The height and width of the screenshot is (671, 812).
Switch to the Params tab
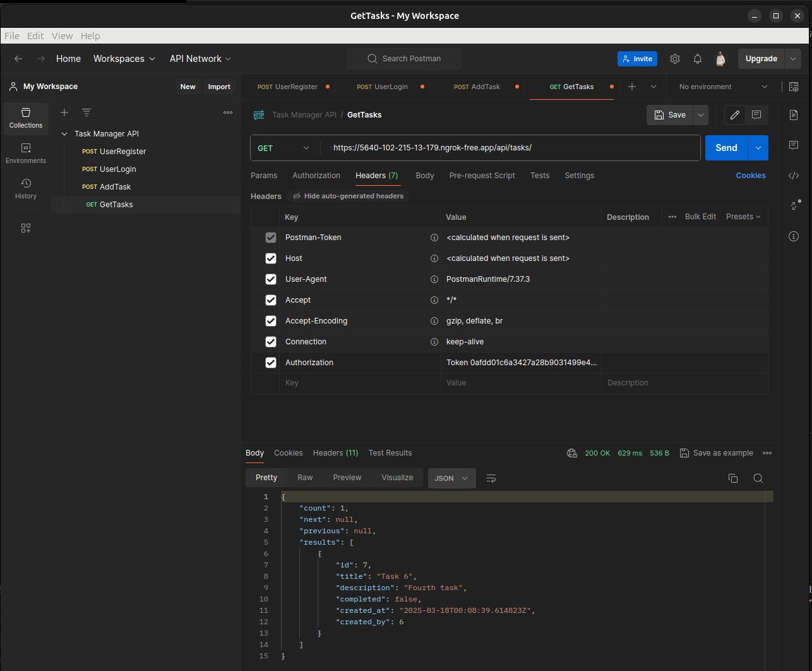pos(264,176)
